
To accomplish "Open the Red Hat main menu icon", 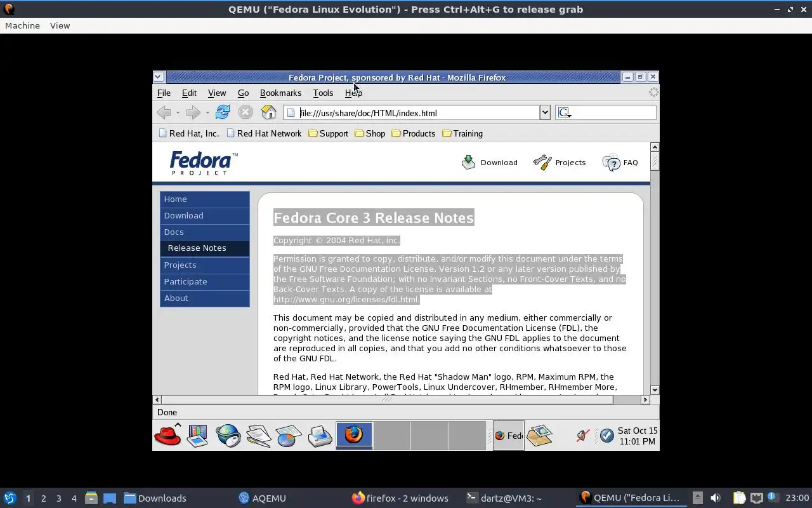I will (x=167, y=436).
